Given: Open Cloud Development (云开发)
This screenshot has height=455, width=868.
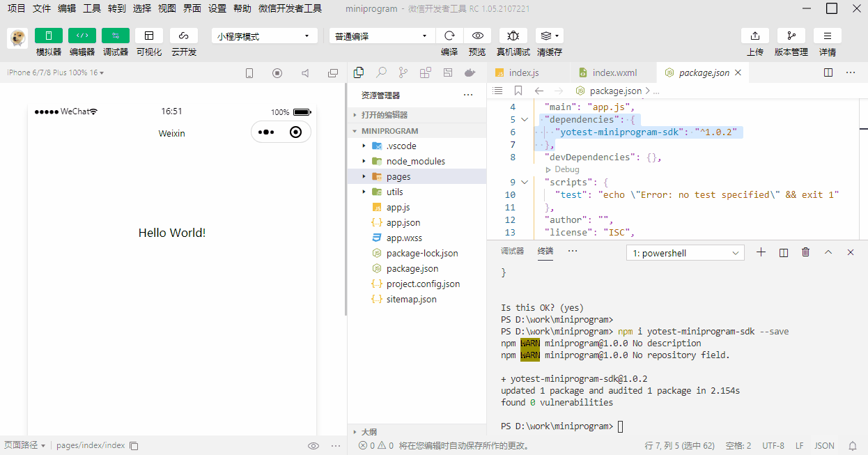Looking at the screenshot, I should coord(184,36).
